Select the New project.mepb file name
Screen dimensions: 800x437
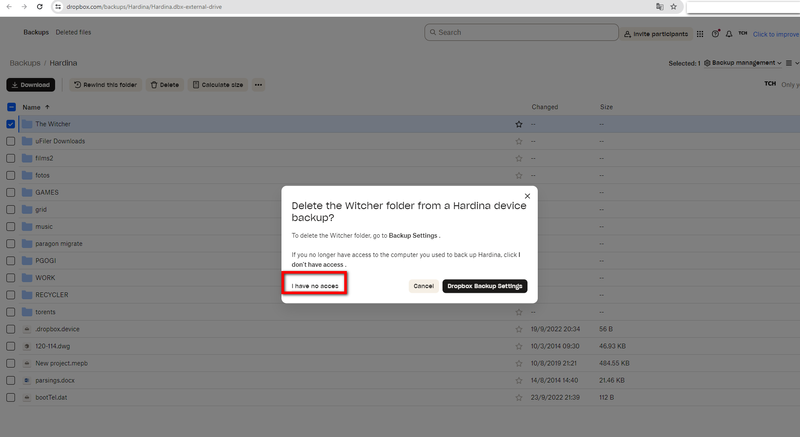(61, 364)
